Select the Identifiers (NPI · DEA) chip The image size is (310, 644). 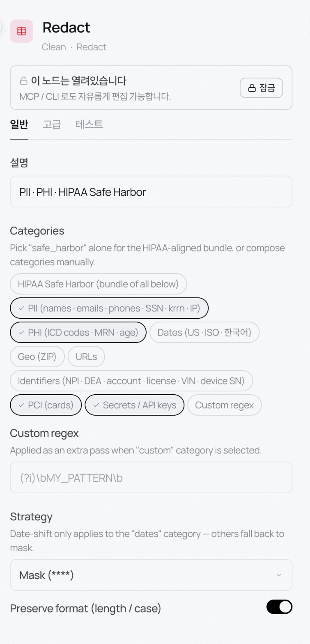coord(131,381)
